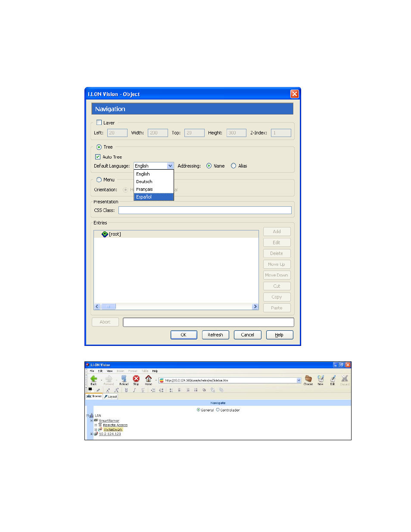Close the i.LON Vision Object dialog
The image size is (411, 532).
pos(295,94)
